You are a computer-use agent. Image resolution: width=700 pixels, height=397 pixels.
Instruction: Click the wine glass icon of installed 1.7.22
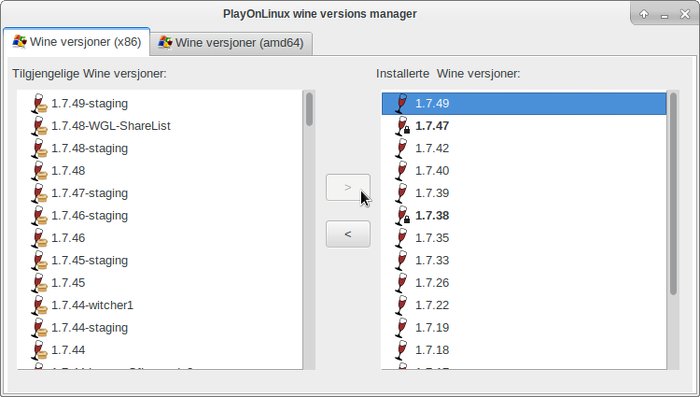(402, 305)
